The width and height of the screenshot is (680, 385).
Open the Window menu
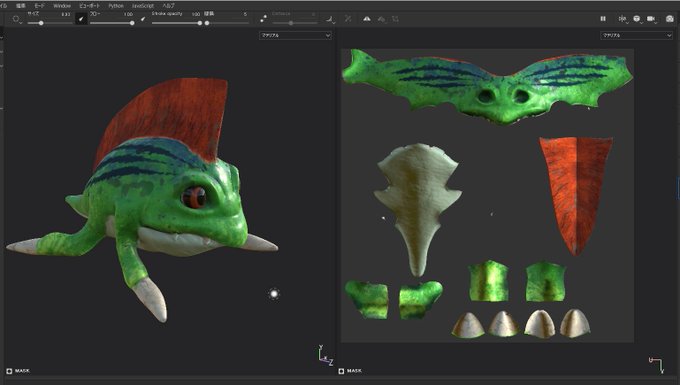[x=62, y=6]
